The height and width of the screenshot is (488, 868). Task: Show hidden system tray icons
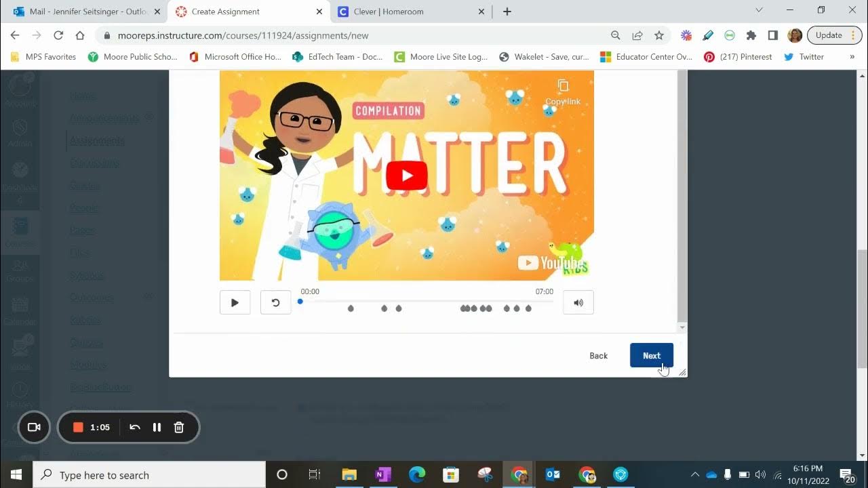(x=695, y=474)
